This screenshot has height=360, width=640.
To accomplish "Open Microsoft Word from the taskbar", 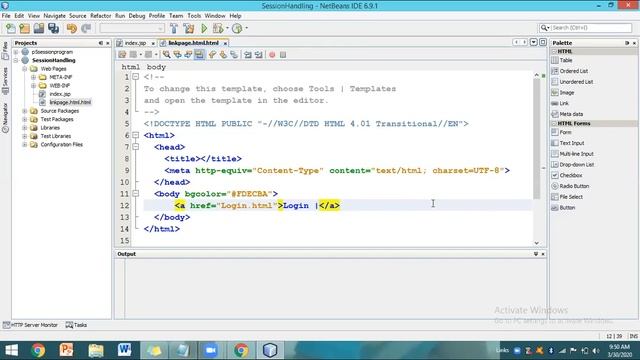I will pyautogui.click(x=124, y=350).
